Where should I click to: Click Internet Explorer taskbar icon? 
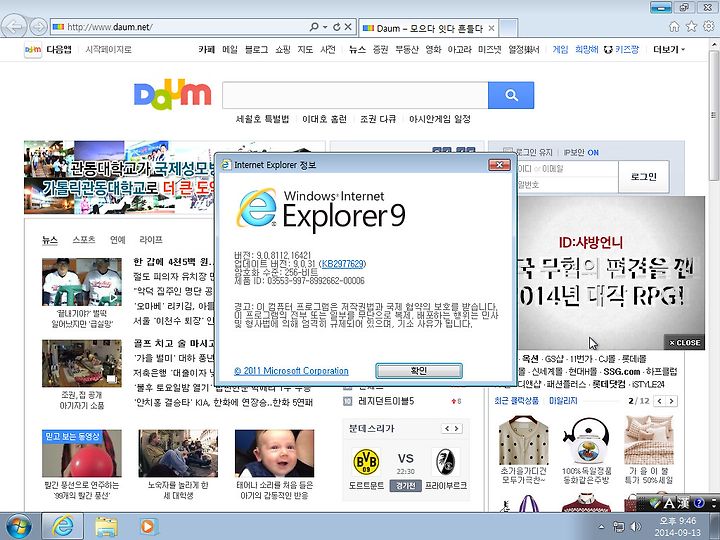[x=62, y=526]
